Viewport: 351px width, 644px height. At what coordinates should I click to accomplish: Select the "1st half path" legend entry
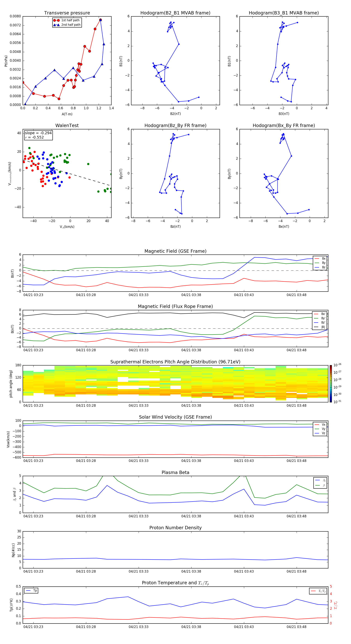(67, 20)
